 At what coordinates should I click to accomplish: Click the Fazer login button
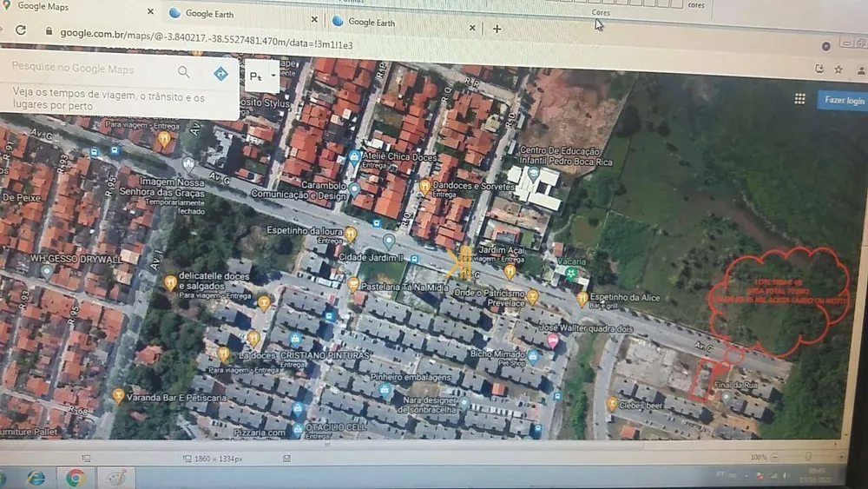tap(844, 100)
